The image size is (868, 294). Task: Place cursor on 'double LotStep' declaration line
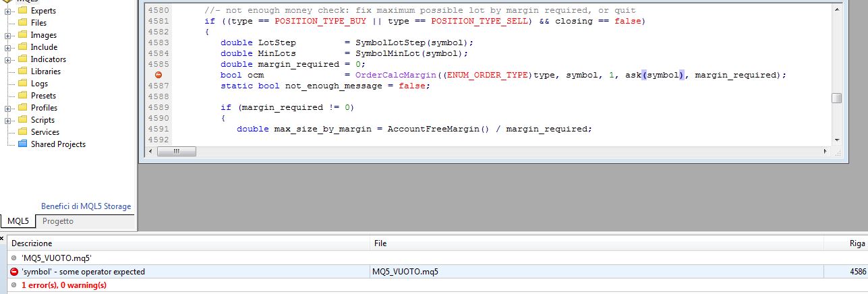point(347,42)
